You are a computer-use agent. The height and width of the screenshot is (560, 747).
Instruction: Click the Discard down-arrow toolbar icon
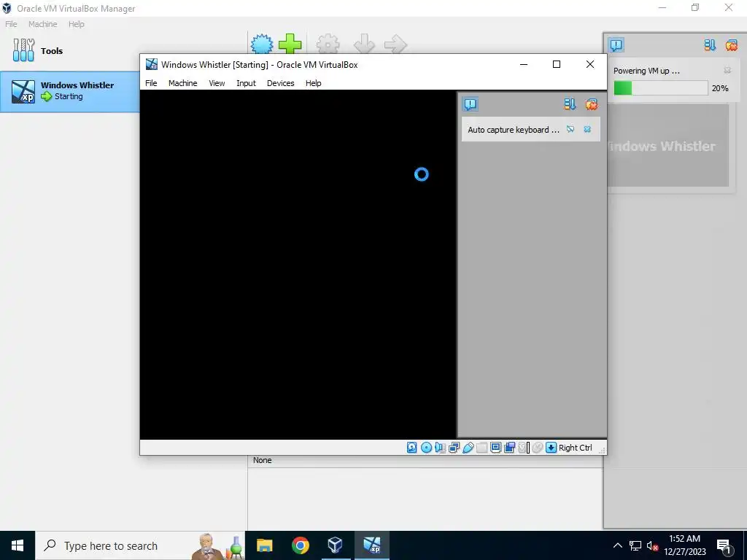365,44
